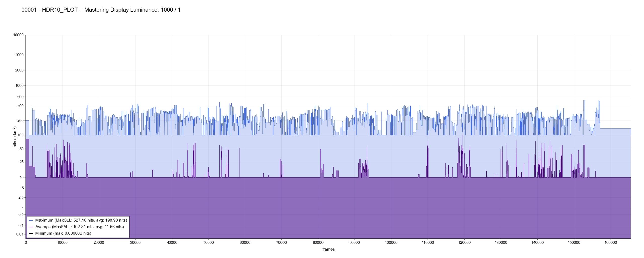Click the 600 y-axis tick label

pyautogui.click(x=20, y=97)
